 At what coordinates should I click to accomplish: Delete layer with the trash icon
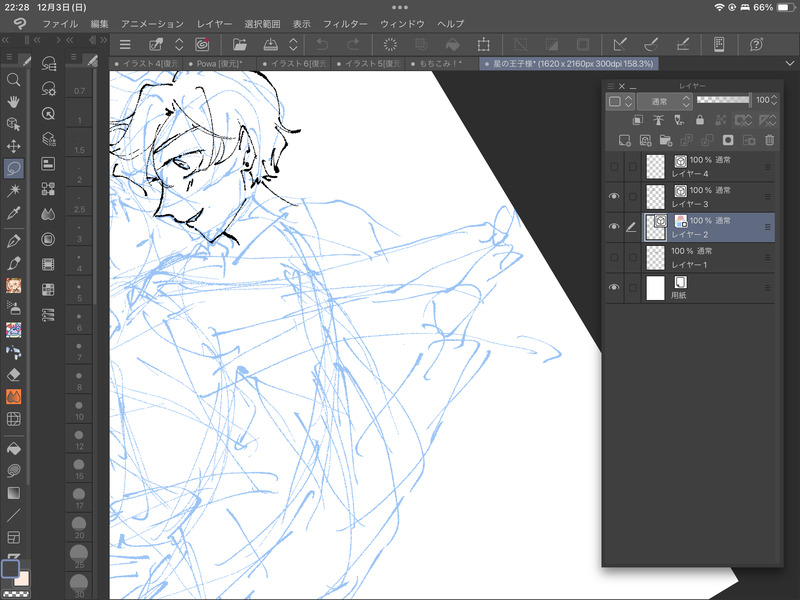[x=769, y=140]
